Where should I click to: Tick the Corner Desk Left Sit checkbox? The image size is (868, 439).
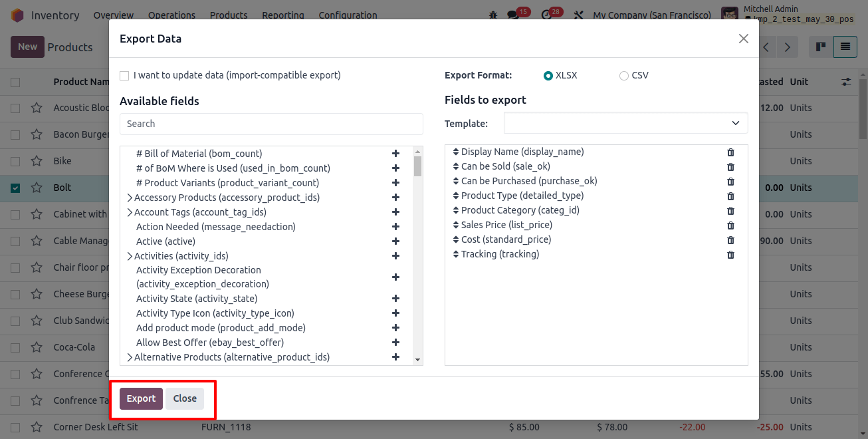click(15, 428)
